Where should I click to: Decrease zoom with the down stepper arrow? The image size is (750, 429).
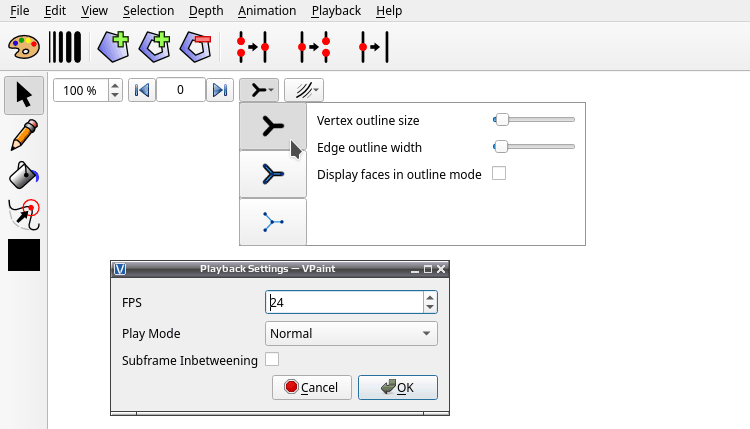(x=115, y=95)
